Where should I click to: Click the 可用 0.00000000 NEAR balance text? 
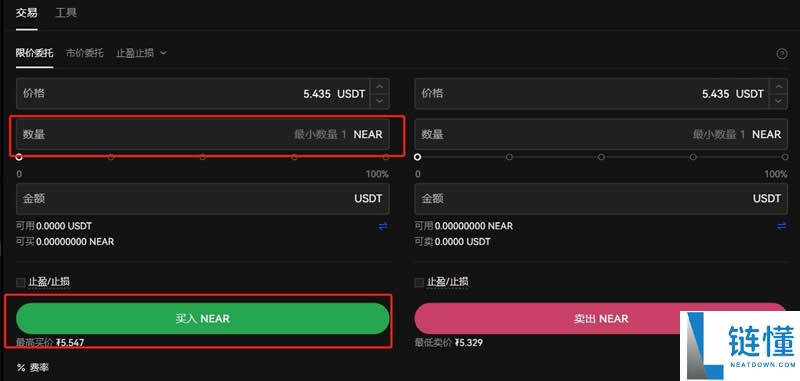coord(463,226)
